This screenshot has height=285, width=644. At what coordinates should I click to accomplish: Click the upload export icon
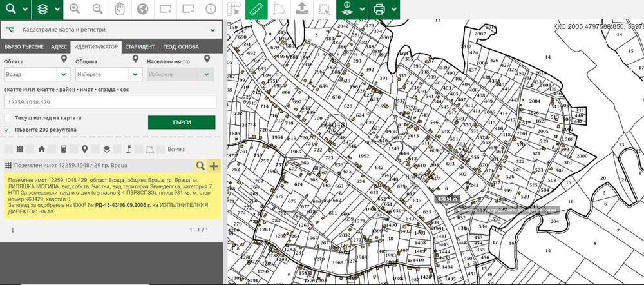301,9
